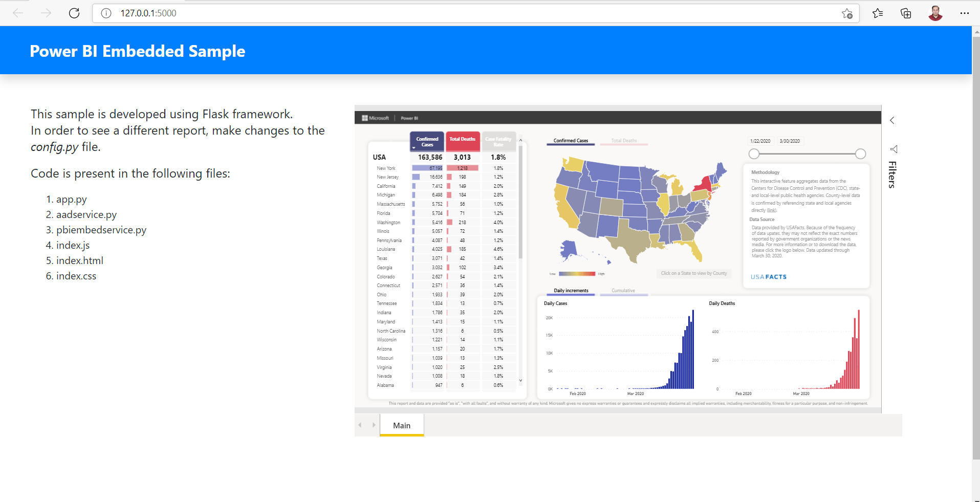Open browser Collections icon
The height and width of the screenshot is (502, 980).
[906, 13]
